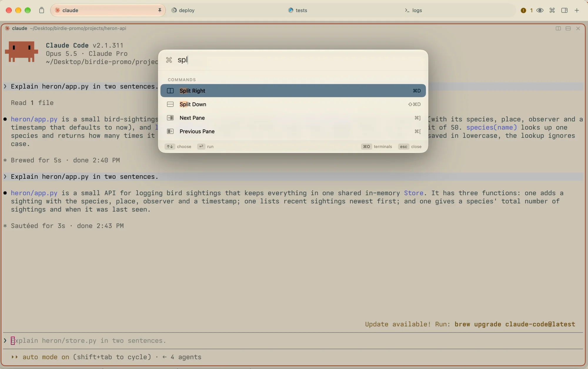Close the claude pane with X
Image resolution: width=588 pixels, height=369 pixels.
[x=578, y=28]
